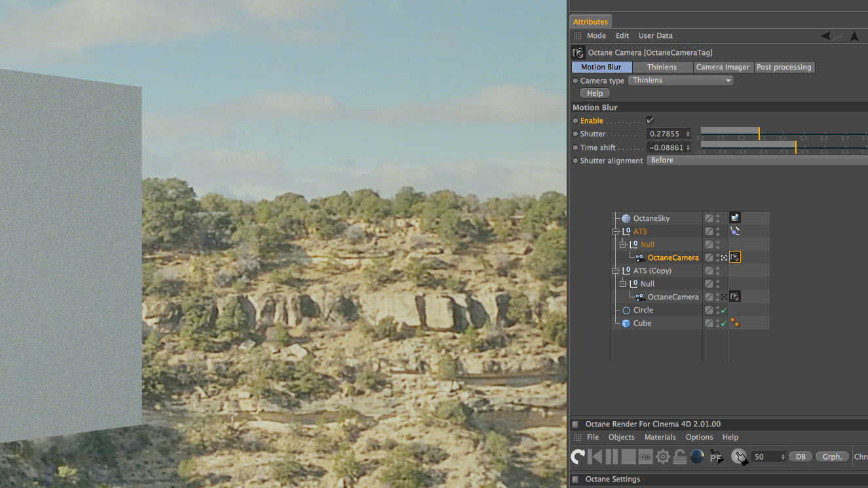Click the Help button under Camera type
This screenshot has height=488, width=868.
point(595,94)
